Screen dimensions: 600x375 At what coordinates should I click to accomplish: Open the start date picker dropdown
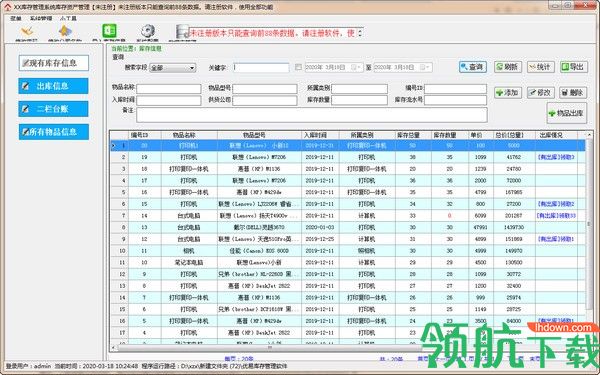point(356,67)
